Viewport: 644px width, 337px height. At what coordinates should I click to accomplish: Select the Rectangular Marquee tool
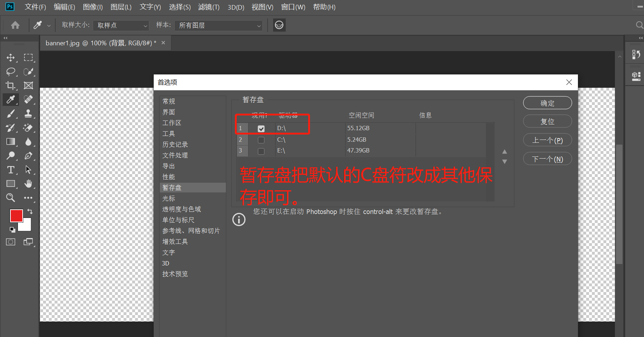pyautogui.click(x=28, y=58)
